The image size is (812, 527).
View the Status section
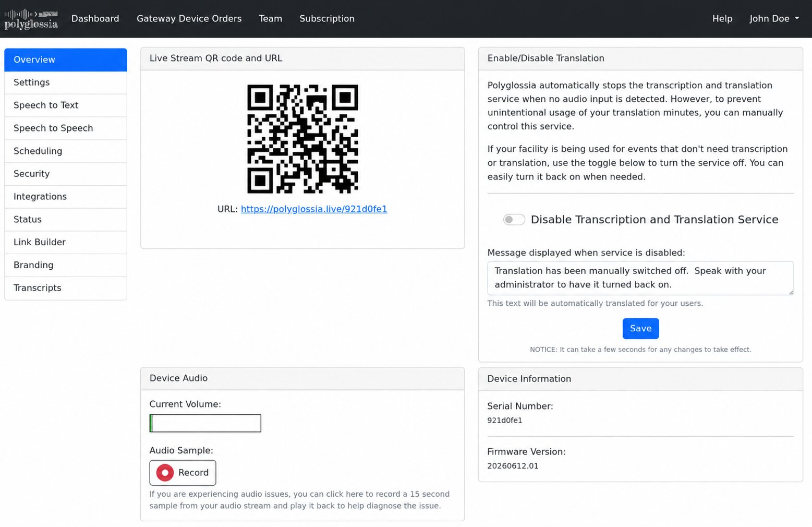point(66,220)
